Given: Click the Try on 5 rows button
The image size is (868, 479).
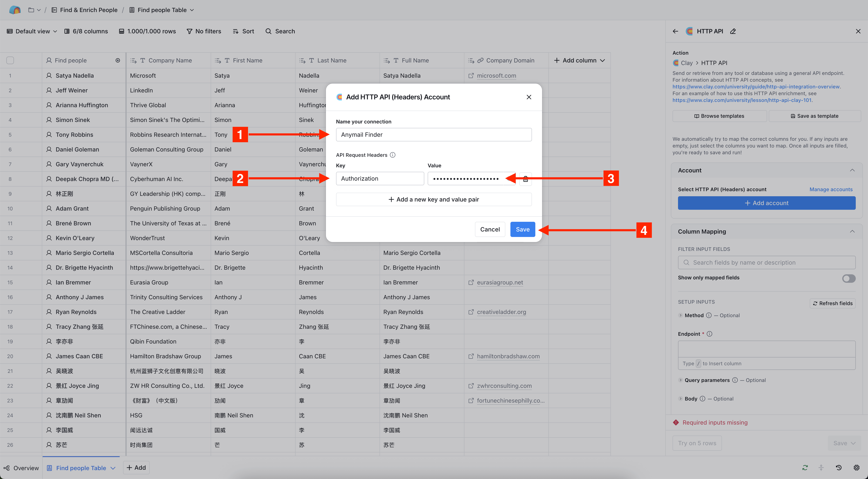Looking at the screenshot, I should 697,443.
